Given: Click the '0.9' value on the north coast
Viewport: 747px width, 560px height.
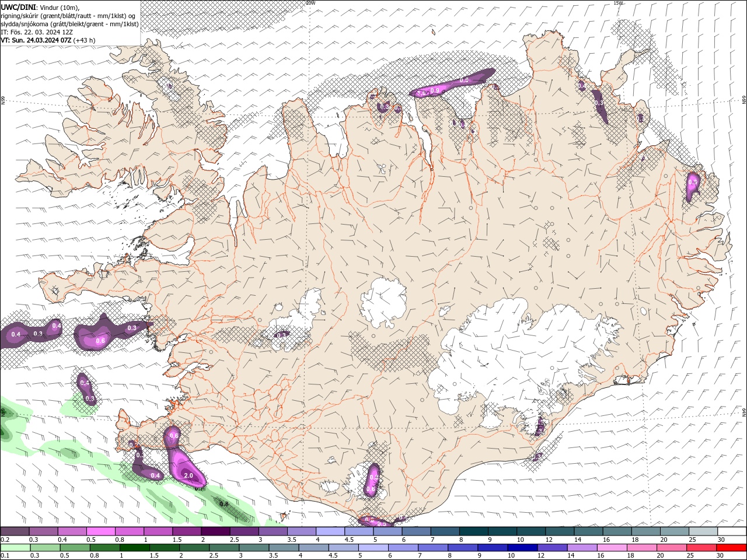Looking at the screenshot, I should 435,90.
